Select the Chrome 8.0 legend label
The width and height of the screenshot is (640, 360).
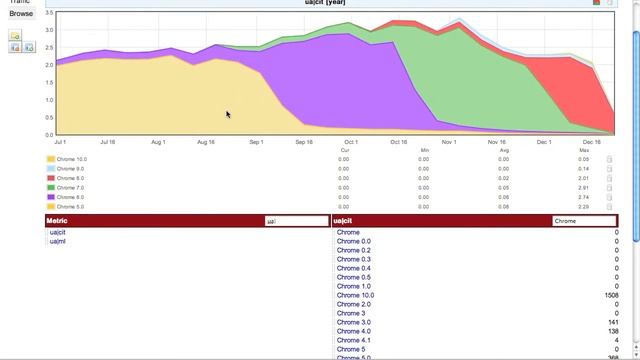click(70, 178)
